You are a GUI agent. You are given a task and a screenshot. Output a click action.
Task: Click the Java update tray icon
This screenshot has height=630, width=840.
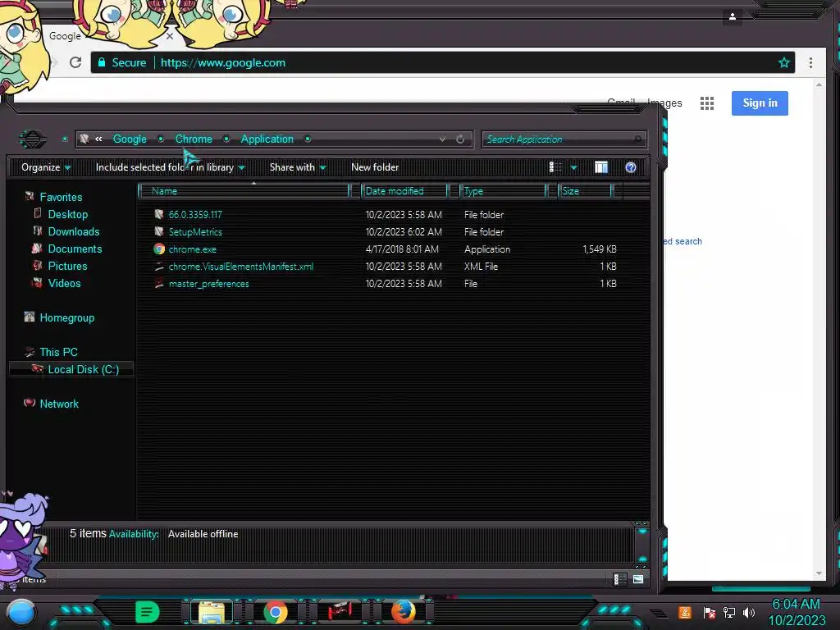tap(685, 612)
